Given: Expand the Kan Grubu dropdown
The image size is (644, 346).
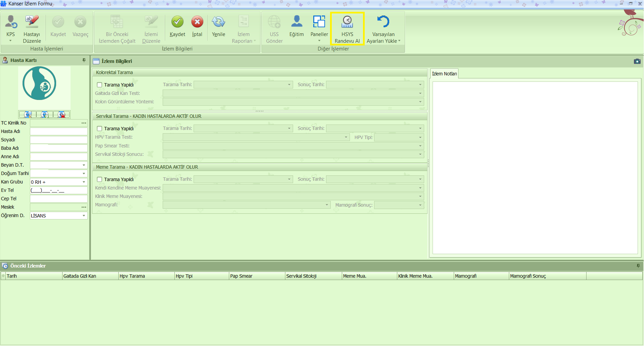Looking at the screenshot, I should [x=84, y=182].
